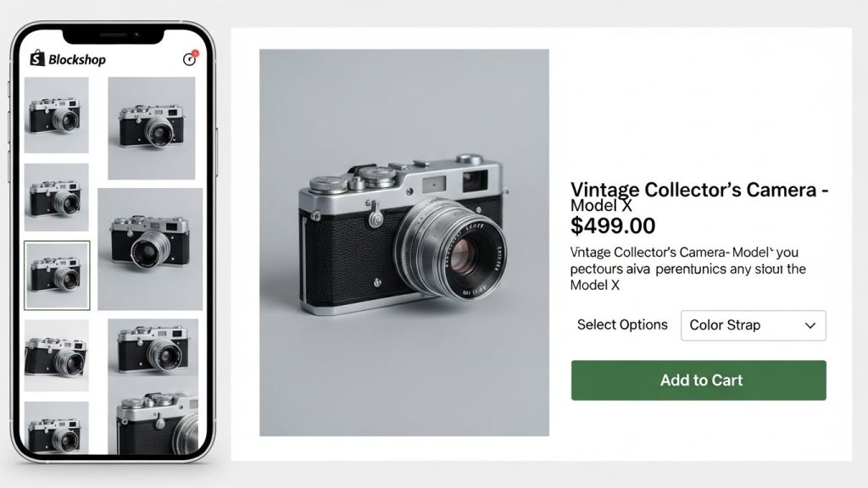Click Select Options to reveal choices
Viewport: 868px width, 488px height.
tap(621, 324)
